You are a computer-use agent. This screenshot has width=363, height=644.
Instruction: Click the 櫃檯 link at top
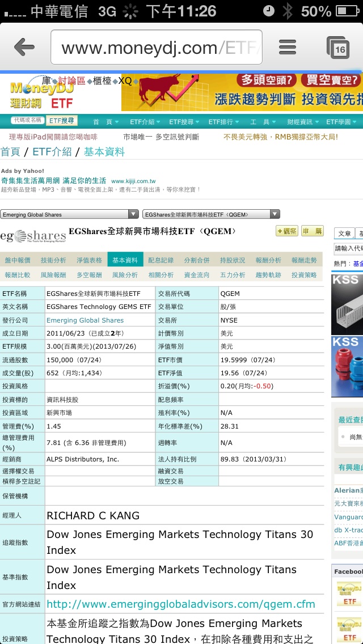tap(102, 81)
